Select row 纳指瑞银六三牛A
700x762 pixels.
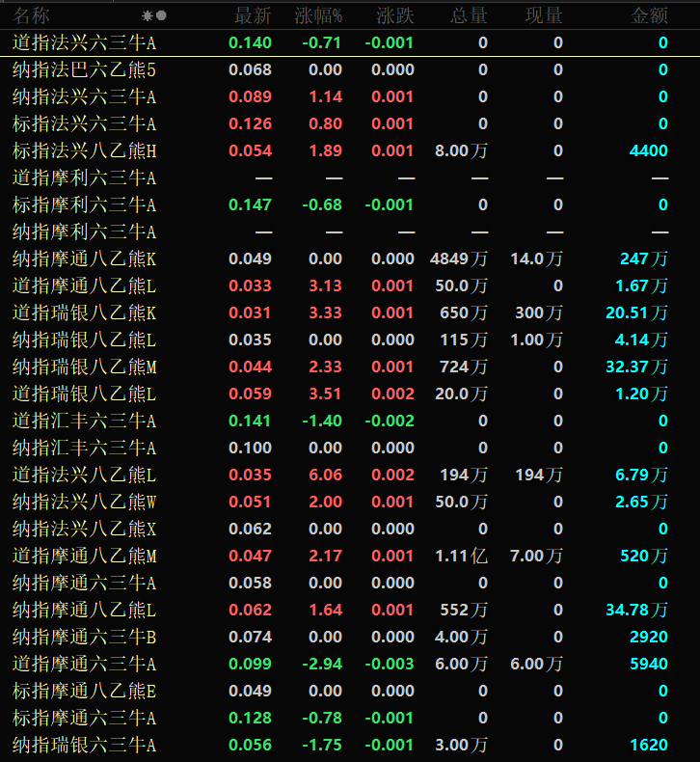point(350,745)
